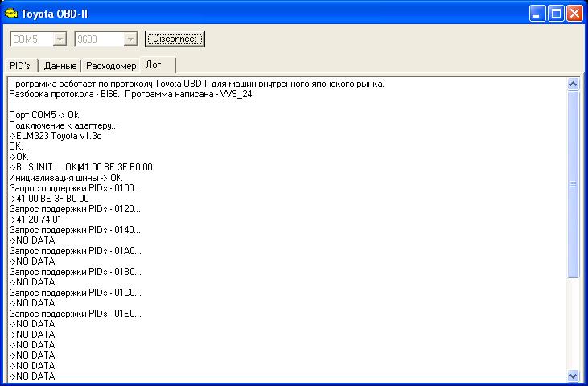Viewport: 588px width, 386px height.
Task: Click the 9600 baud rate field
Action: click(98, 39)
